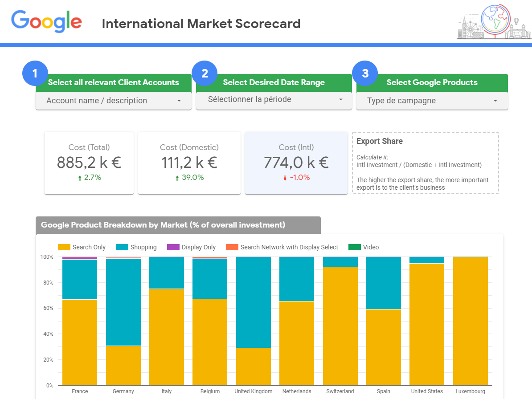Click the Switzerland axis label
532x399 pixels.
click(340, 391)
